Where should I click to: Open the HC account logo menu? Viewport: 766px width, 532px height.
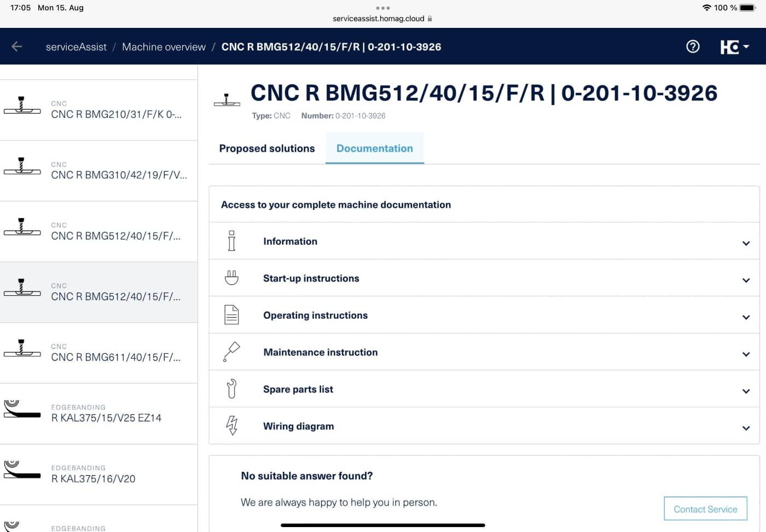tap(735, 47)
